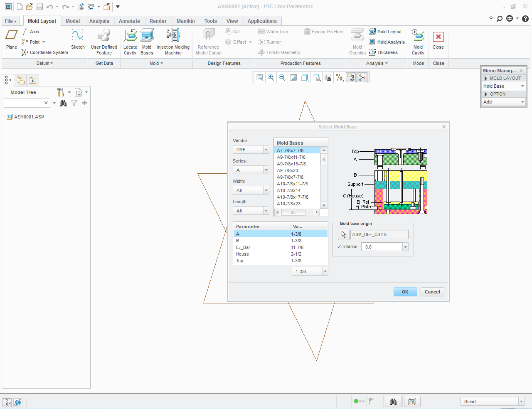Viewport: 532px width, 409px height.
Task: Open Datum Display Filters icon
Action: coord(340,77)
